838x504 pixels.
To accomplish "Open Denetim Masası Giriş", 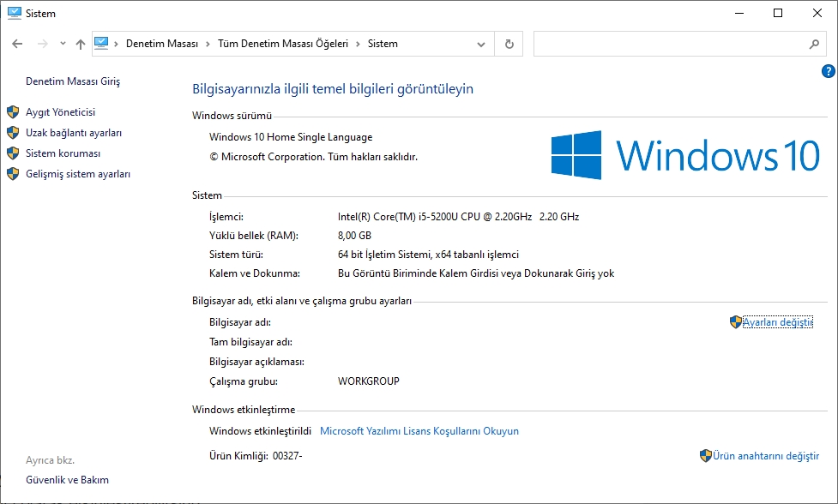I will pyautogui.click(x=73, y=81).
